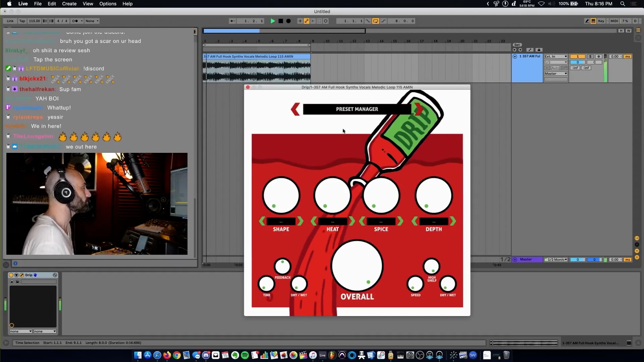Go to previous preset with red left arrow
Screen dimensions: 644x362
[295, 109]
